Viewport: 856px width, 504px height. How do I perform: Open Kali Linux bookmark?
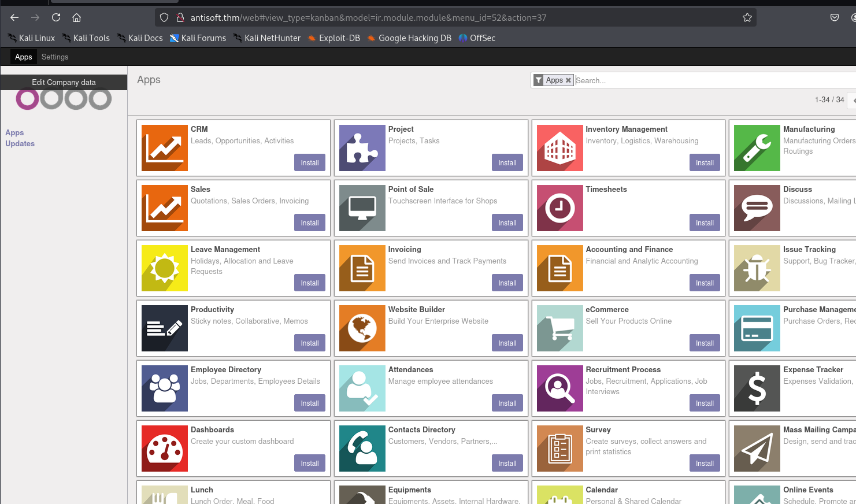coord(31,38)
